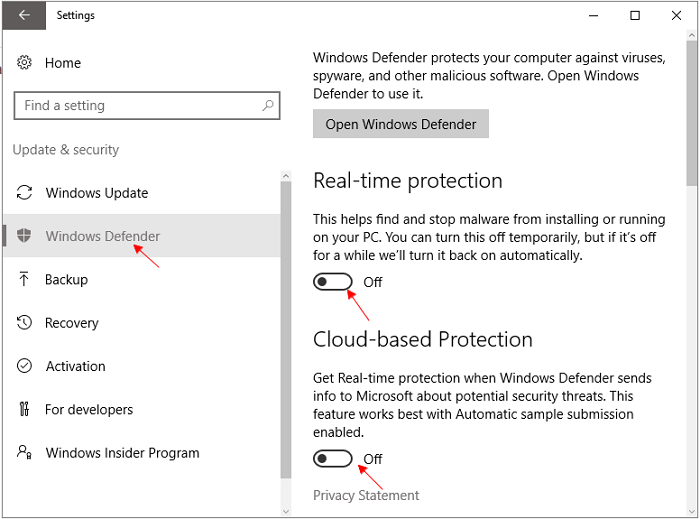Click the Backup upload arrow icon
700x519 pixels.
click(25, 280)
